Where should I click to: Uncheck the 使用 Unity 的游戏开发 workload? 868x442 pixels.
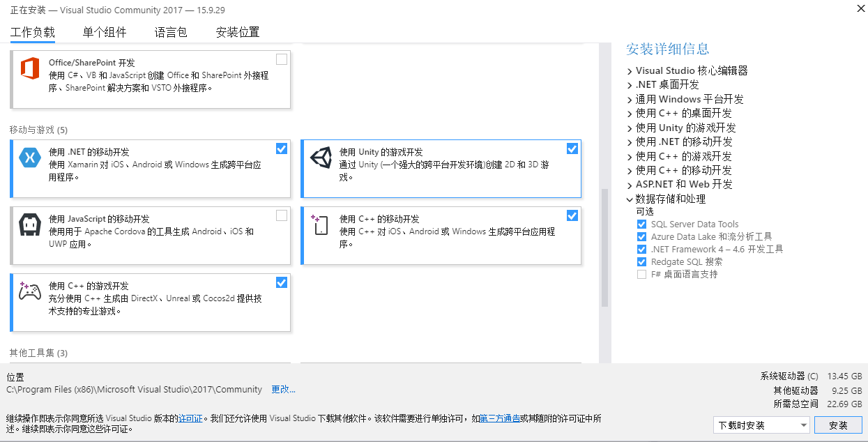point(572,148)
